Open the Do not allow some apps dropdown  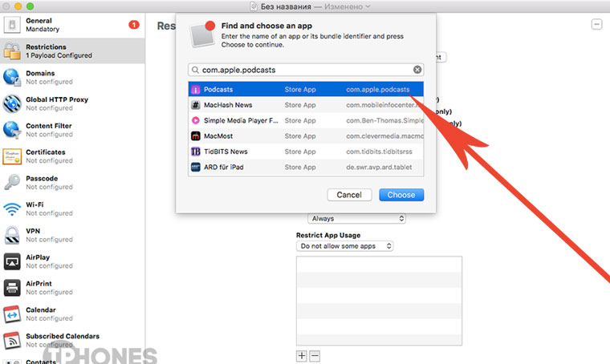point(344,246)
